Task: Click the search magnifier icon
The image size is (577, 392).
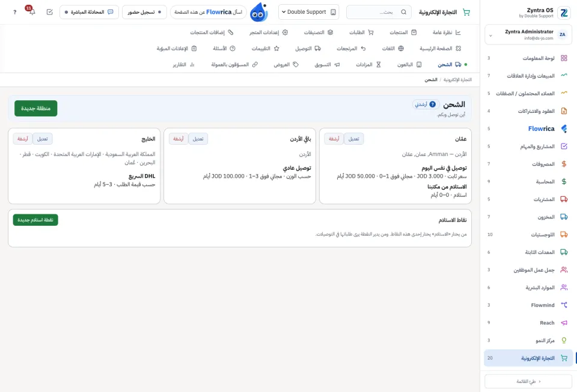Action: [x=404, y=12]
